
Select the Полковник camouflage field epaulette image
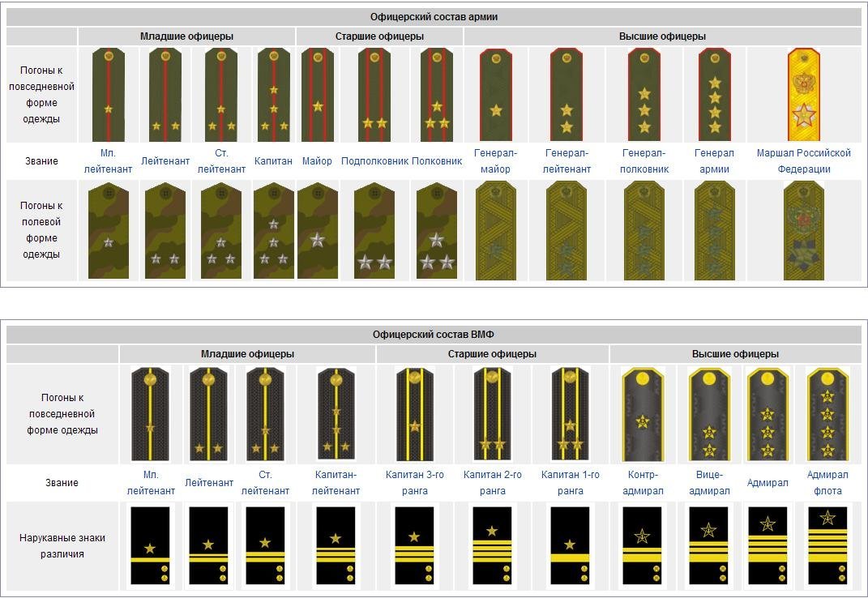[x=436, y=231]
